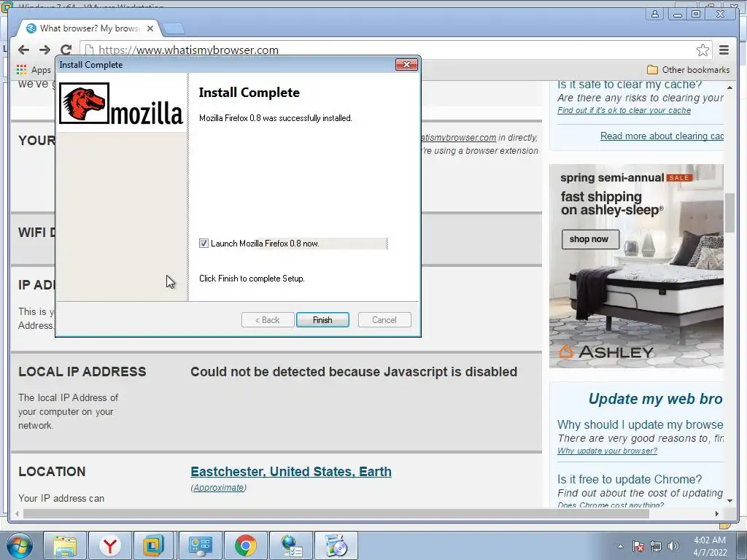Click the horizontal scrollbar thumb
Screen dimensions: 747x560
coord(336,514)
